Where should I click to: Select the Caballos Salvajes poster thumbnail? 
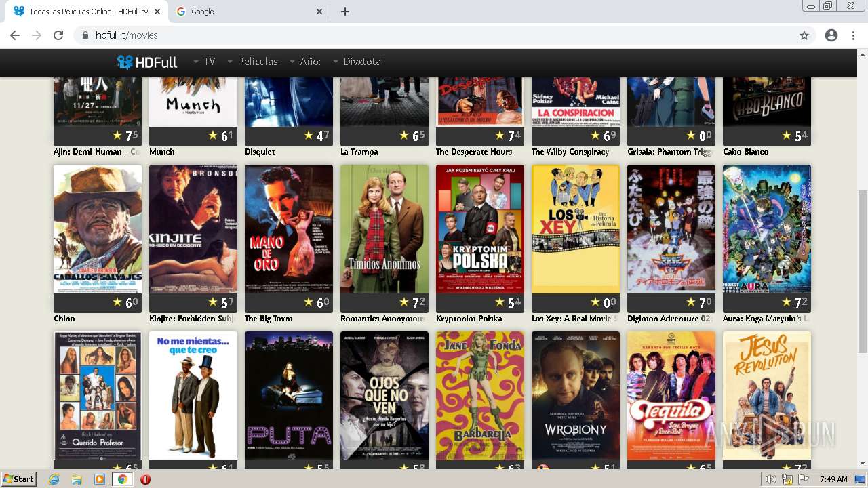(98, 229)
